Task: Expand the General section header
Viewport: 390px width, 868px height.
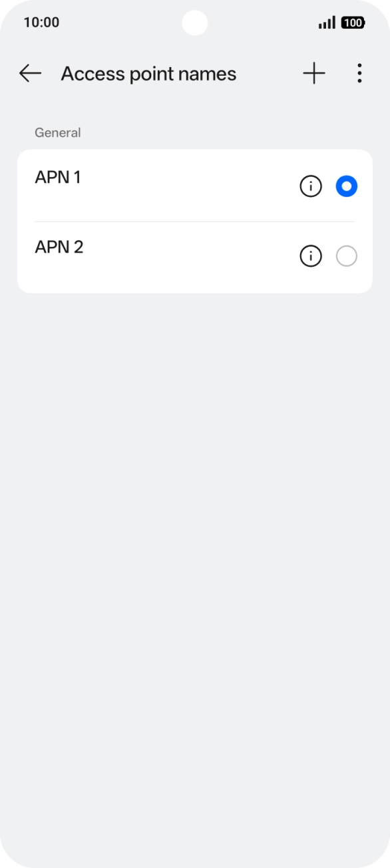Action: coord(58,132)
